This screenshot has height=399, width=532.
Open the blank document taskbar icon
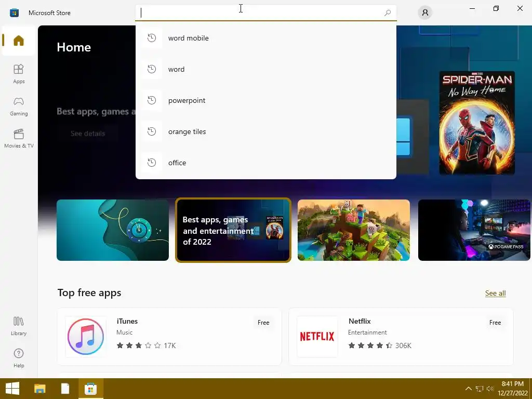click(65, 389)
